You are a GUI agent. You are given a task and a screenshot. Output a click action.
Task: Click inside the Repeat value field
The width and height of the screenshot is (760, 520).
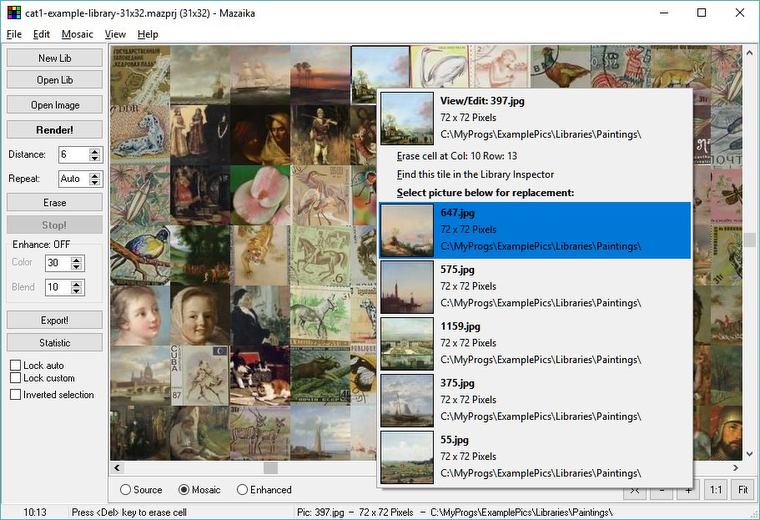point(74,179)
